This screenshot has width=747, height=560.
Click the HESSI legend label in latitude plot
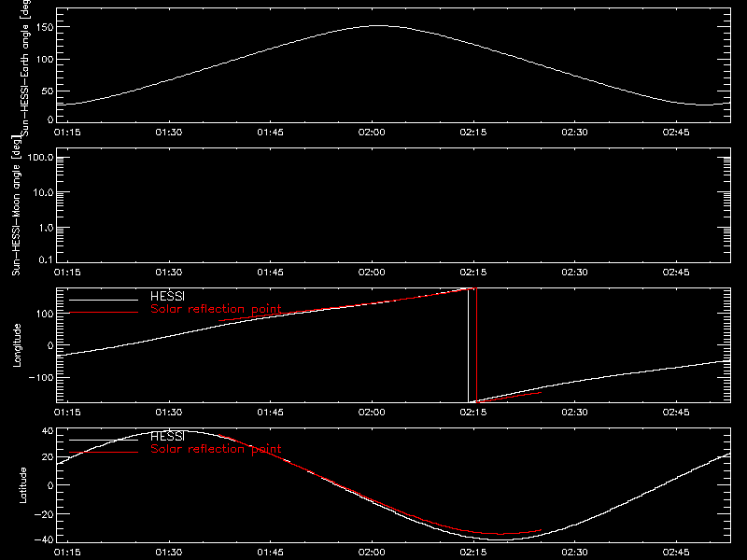167,436
